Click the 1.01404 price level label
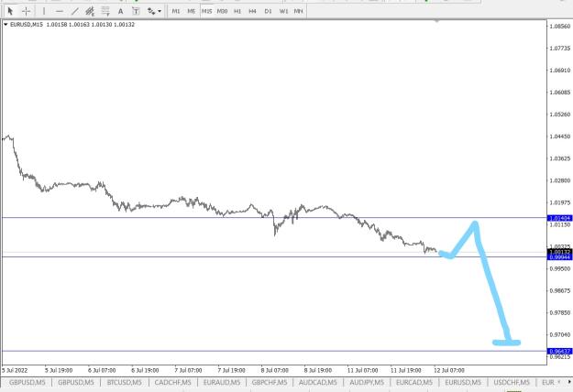The width and height of the screenshot is (573, 392). point(559,218)
